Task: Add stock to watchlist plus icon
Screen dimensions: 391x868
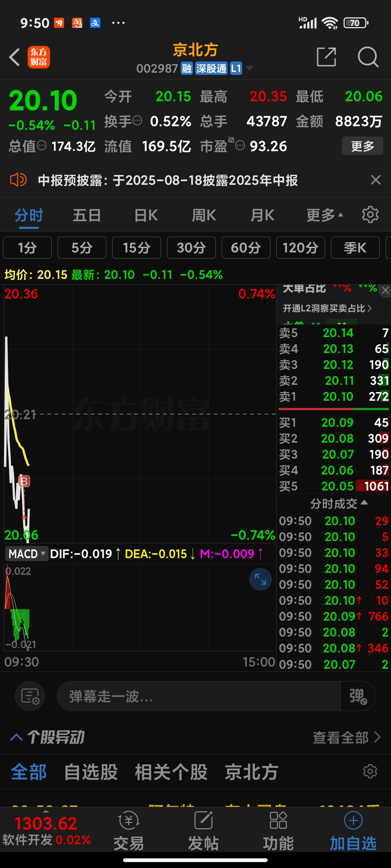Action: point(353,830)
